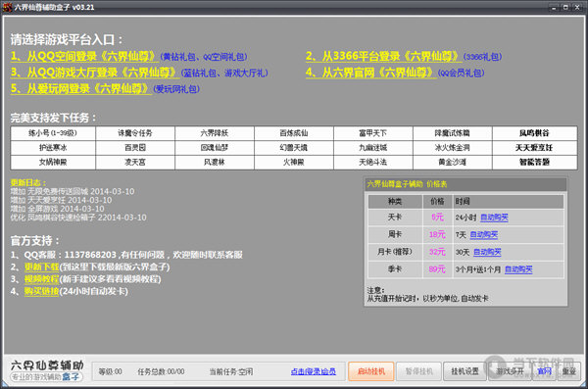Click the 九幽迷城 task cell
The image size is (588, 389).
pos(373,147)
